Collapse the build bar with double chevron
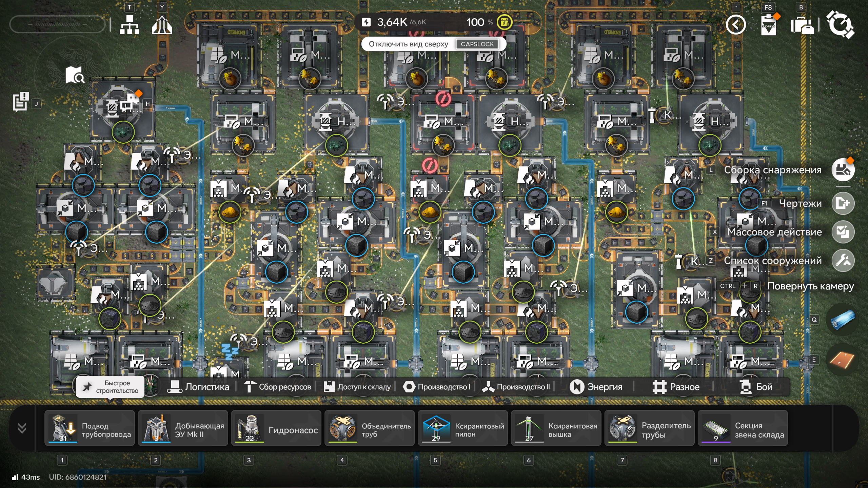 click(x=22, y=428)
